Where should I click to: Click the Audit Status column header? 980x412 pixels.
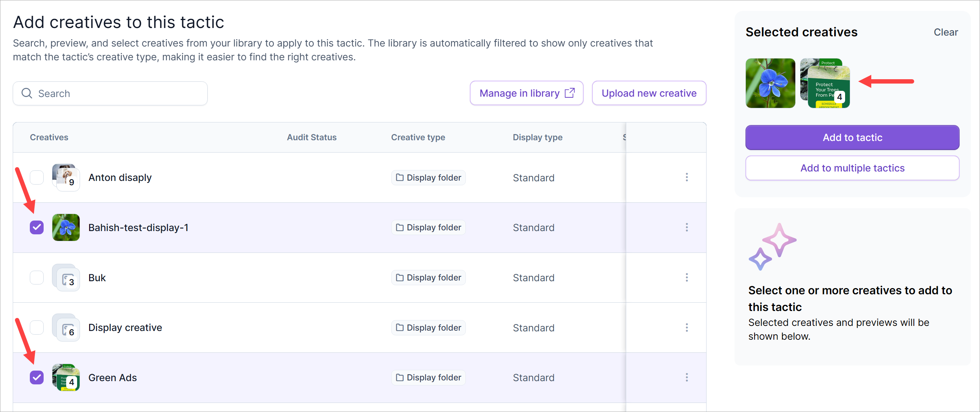tap(311, 137)
